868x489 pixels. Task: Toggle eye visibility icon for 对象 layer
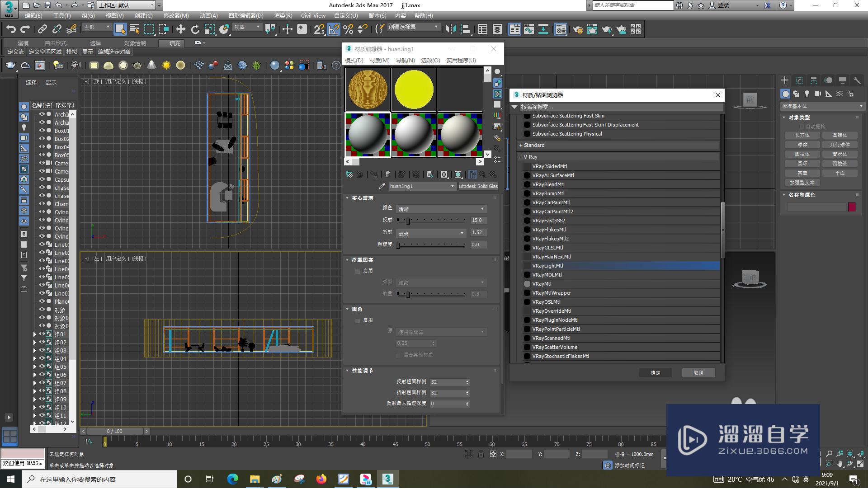click(x=41, y=309)
